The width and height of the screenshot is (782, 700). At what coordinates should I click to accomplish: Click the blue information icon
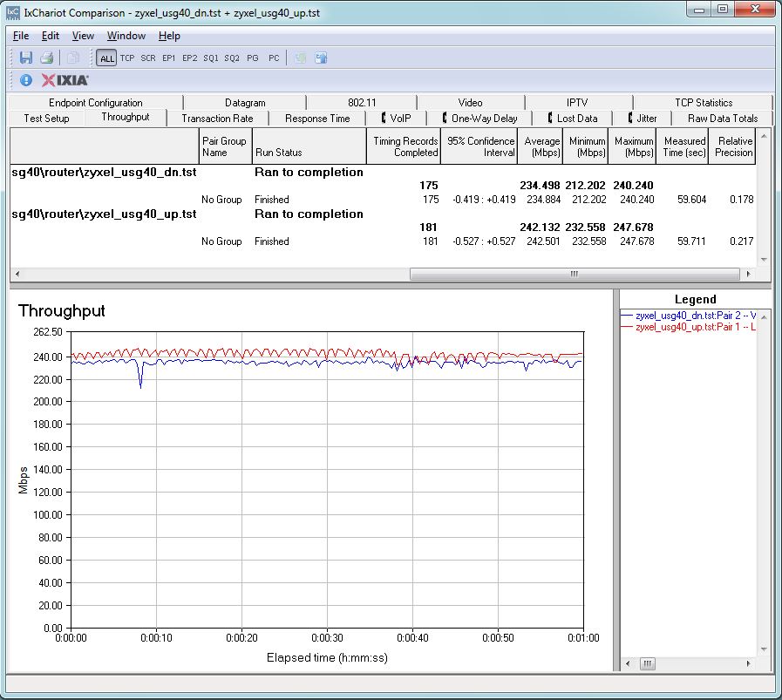pos(26,80)
